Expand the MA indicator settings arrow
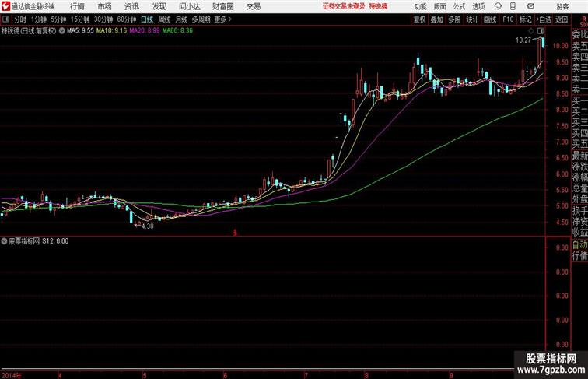The height and width of the screenshot is (379, 588). [61, 31]
